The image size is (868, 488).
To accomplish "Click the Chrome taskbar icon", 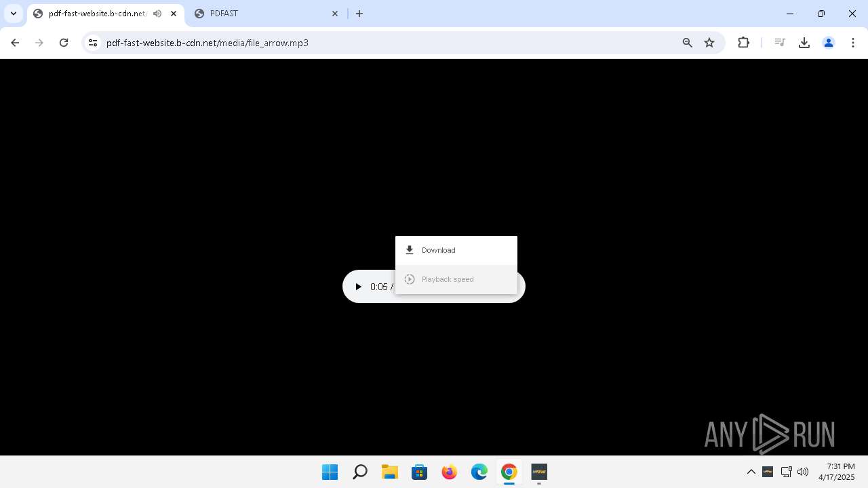I will click(x=509, y=472).
